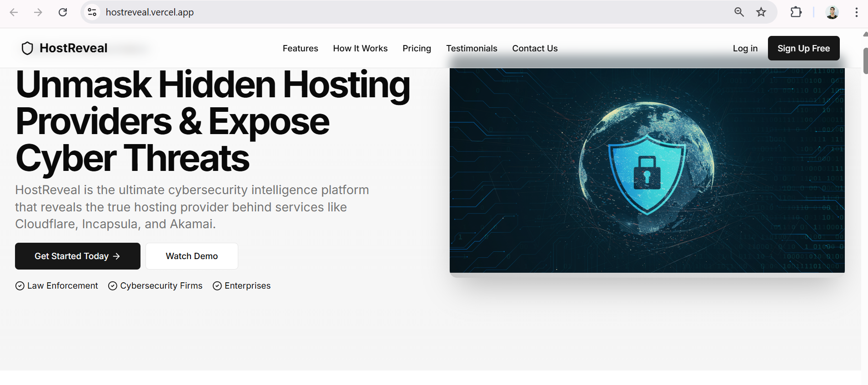The height and width of the screenshot is (385, 868).
Task: Click the 'Cloudflare, Incapsula, and Akamai.' text
Action: pyautogui.click(x=115, y=224)
